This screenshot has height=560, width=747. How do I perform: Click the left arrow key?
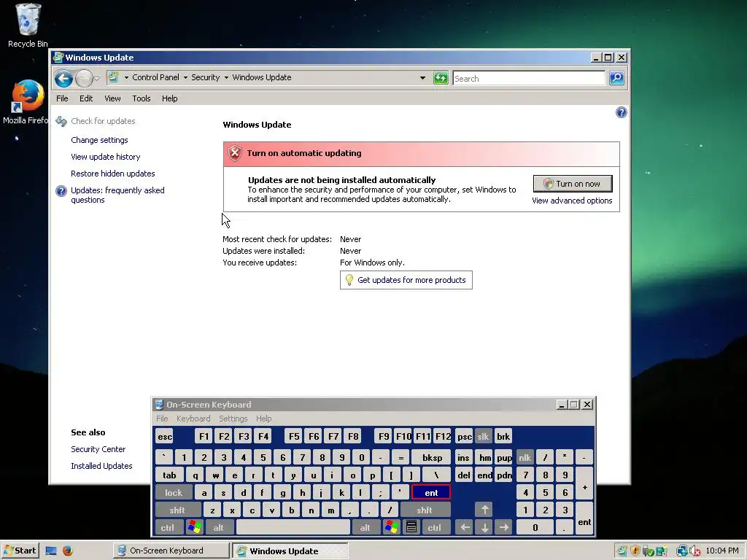[465, 528]
